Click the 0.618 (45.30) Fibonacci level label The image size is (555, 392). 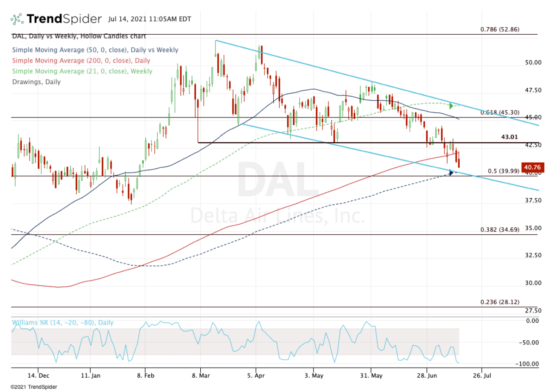(x=499, y=112)
